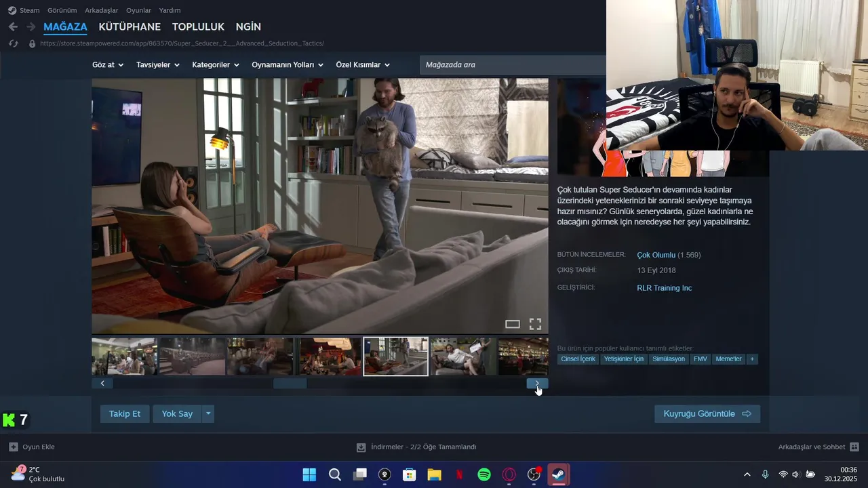Screen dimensions: 868x488
Task: Select the first screenshot thumbnail in the strip
Action: pos(125,357)
